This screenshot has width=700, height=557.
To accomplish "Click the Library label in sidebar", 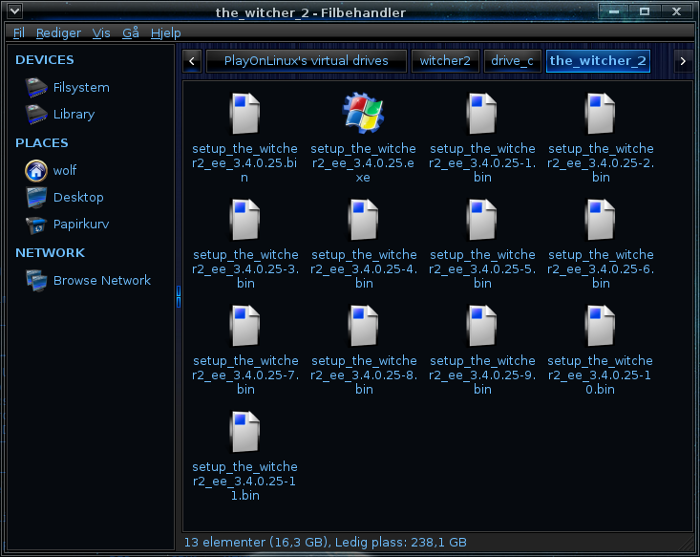I will [74, 114].
